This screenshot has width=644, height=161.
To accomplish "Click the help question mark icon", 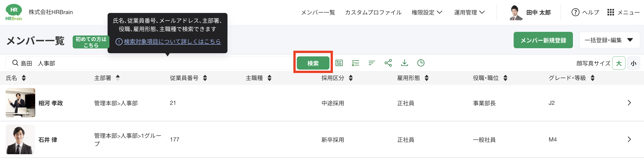I will [x=575, y=12].
